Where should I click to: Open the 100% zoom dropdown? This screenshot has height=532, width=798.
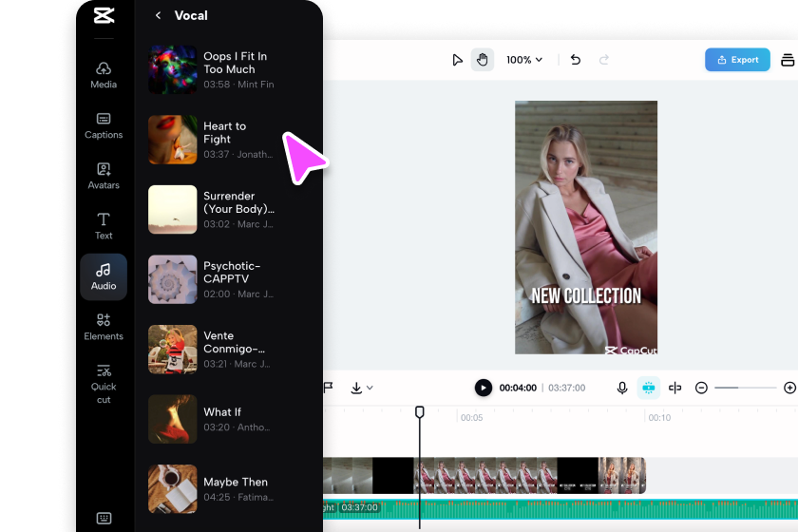tap(524, 60)
